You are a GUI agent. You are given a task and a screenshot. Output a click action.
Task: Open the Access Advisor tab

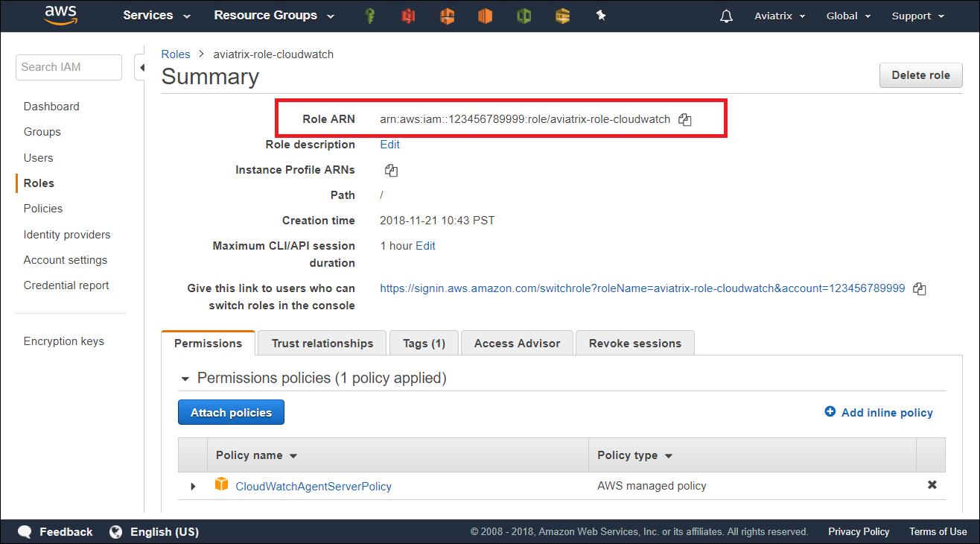pos(517,344)
